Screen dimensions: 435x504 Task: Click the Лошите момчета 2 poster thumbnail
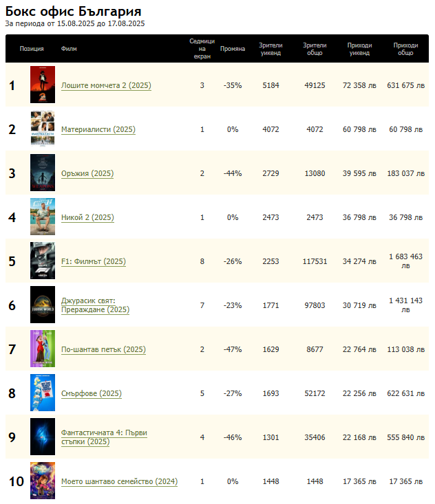click(x=43, y=85)
